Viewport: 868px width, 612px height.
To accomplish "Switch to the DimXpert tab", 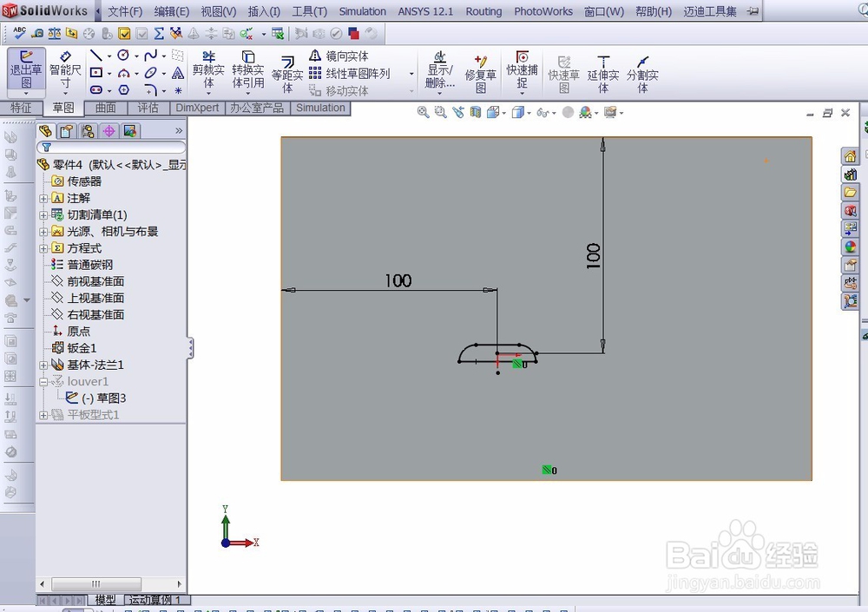I will coord(197,108).
